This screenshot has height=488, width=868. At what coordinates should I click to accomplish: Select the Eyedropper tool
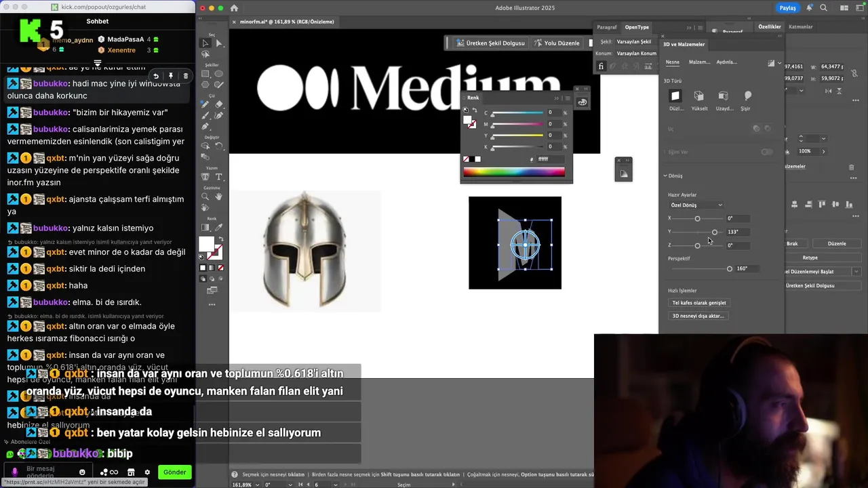tap(218, 228)
